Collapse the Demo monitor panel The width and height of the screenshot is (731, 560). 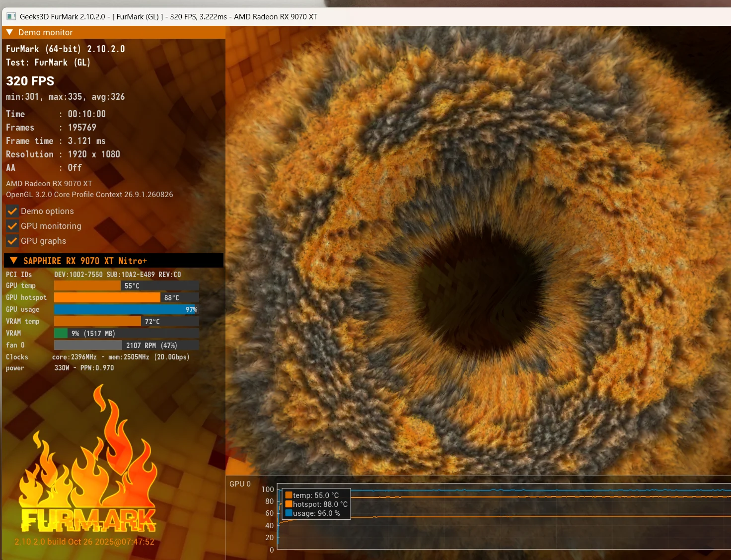(x=9, y=32)
